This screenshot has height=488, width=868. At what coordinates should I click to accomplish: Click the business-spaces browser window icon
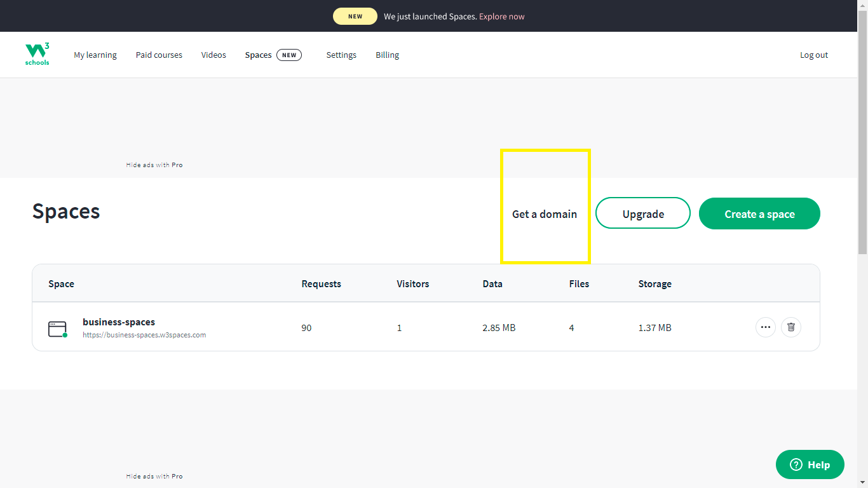coord(58,329)
